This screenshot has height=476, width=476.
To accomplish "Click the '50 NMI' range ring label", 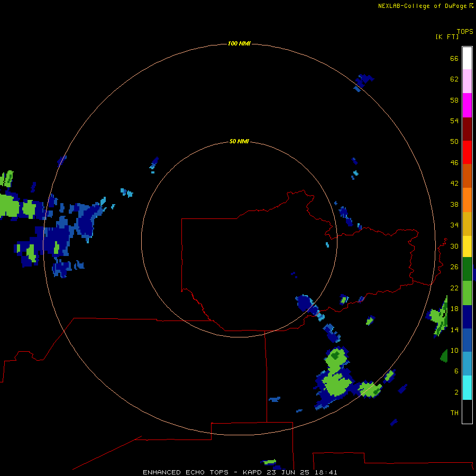I will click(239, 141).
